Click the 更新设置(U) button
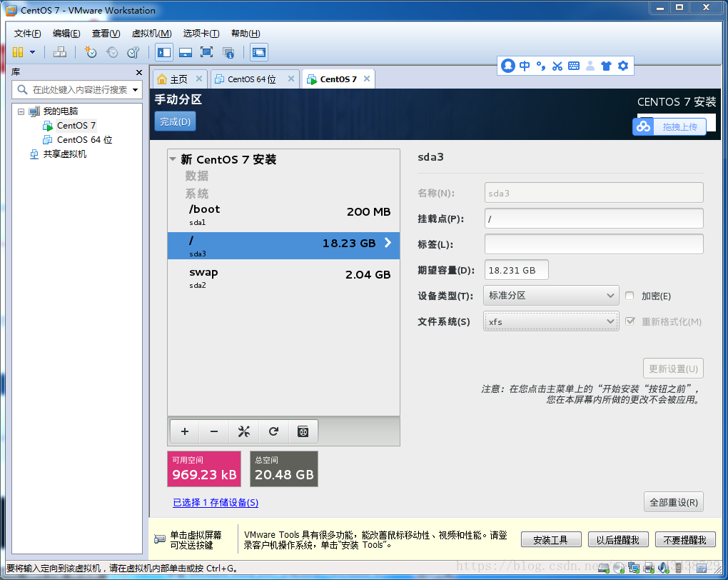This screenshot has height=580, width=728. click(673, 369)
